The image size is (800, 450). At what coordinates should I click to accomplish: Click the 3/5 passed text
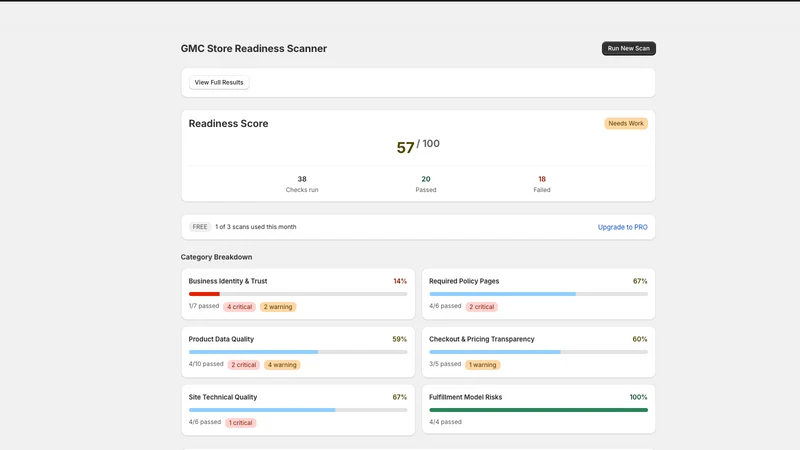pos(445,364)
